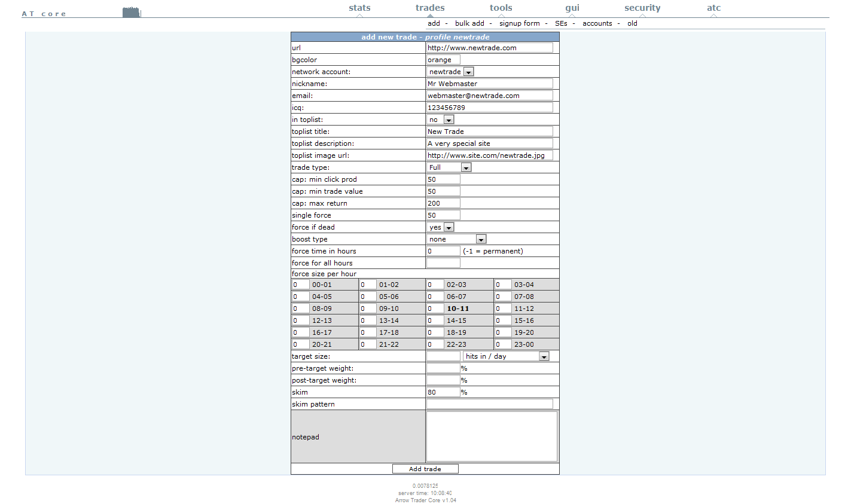Screen dimensions: 851x504
Task: Click inside the notepad text area
Action: (x=492, y=436)
